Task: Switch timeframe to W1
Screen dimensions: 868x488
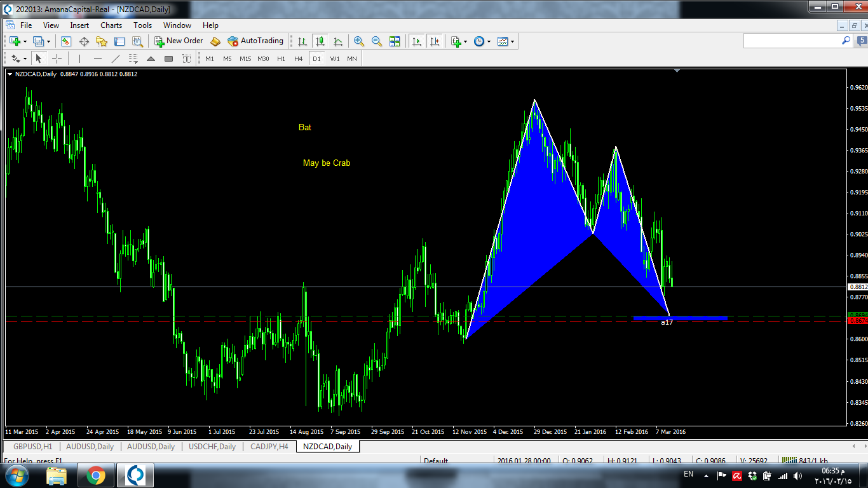Action: 334,58
